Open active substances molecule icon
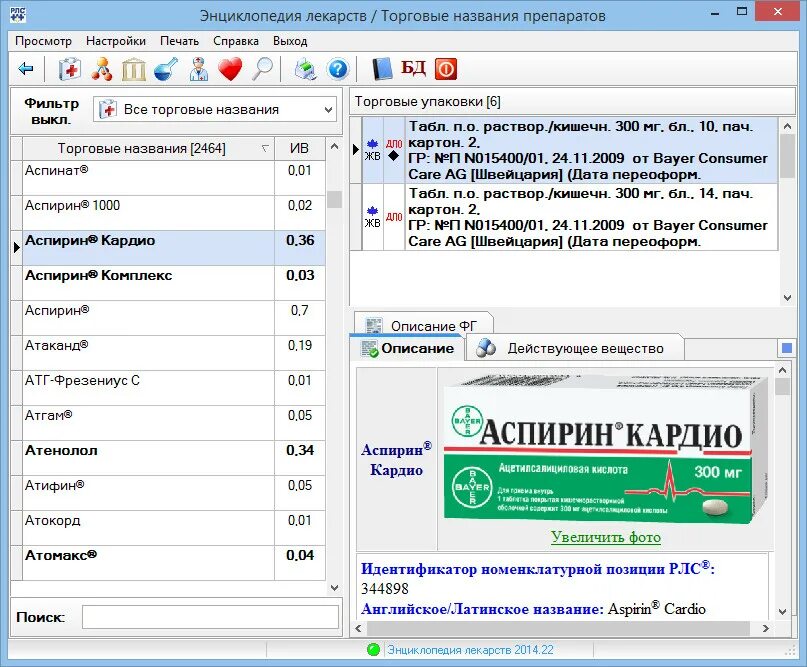The image size is (807, 667). [102, 68]
